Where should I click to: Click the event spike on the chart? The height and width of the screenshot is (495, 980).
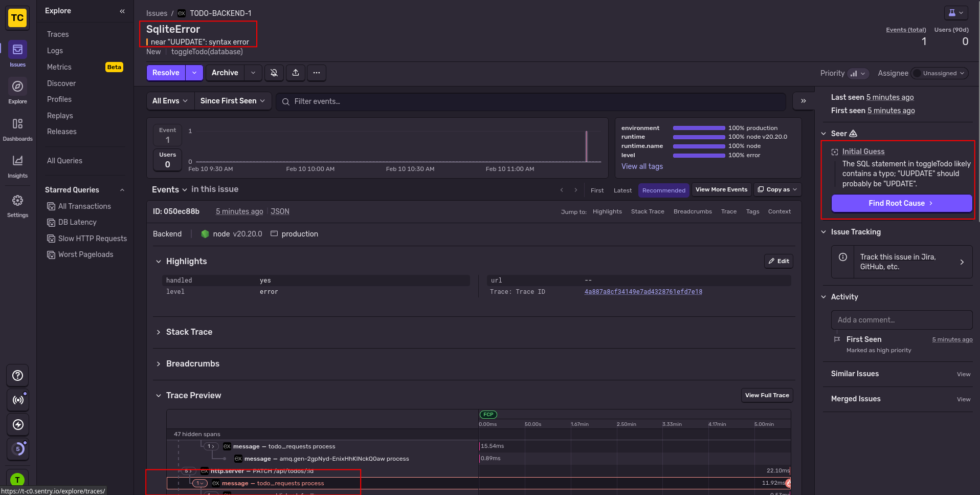(x=586, y=146)
